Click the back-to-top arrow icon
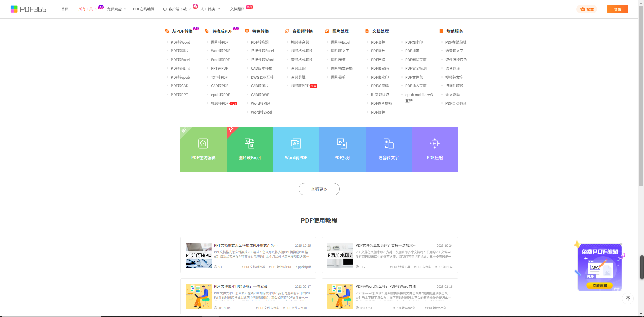The height and width of the screenshot is (317, 644). (x=628, y=298)
